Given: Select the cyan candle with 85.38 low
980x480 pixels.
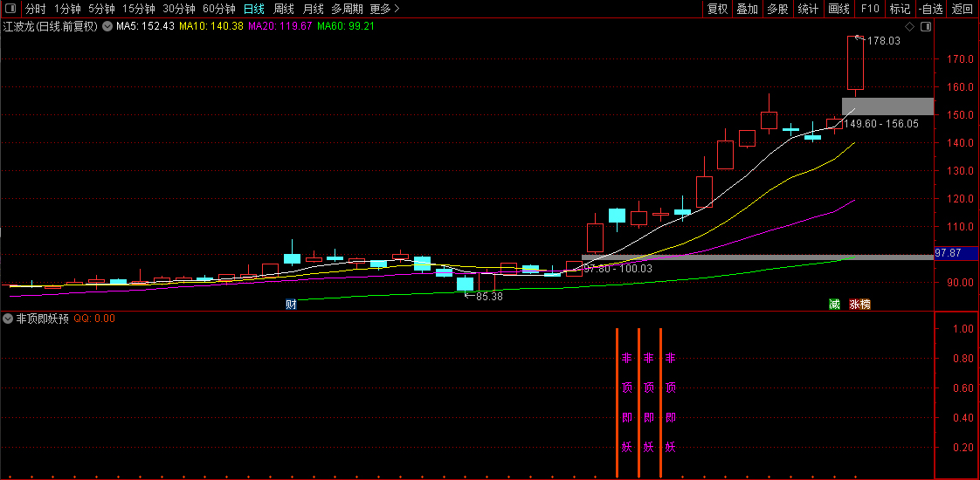Looking at the screenshot, I should [x=465, y=284].
